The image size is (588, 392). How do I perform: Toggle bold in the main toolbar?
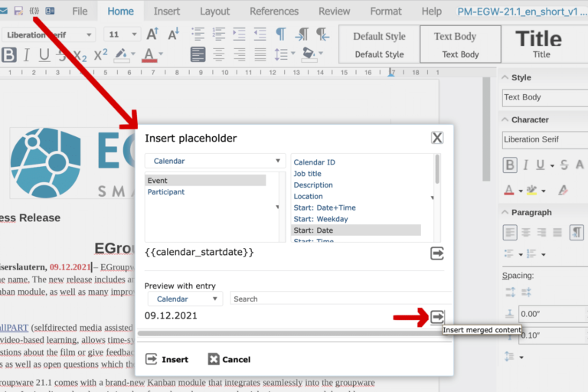[9, 55]
